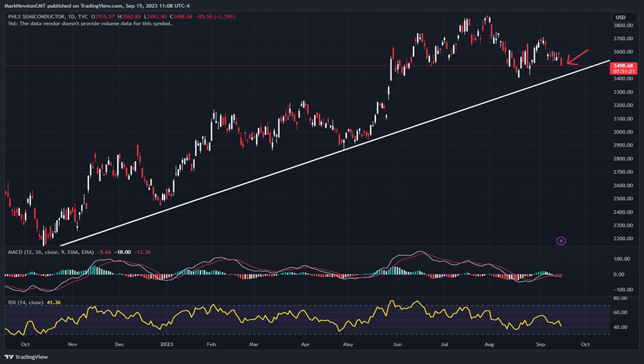The image size is (644, 364).
Task: Click the MACD histogram value -5.64
Action: 104,252
